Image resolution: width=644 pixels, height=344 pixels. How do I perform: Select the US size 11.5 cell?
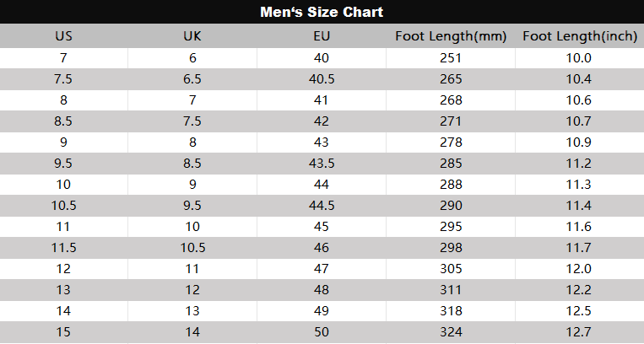coord(63,248)
